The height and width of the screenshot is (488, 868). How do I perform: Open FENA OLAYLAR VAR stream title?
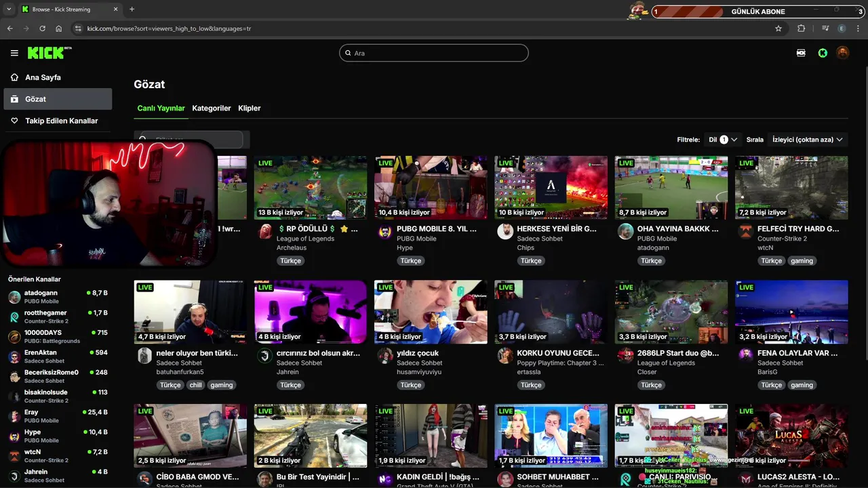coord(797,353)
